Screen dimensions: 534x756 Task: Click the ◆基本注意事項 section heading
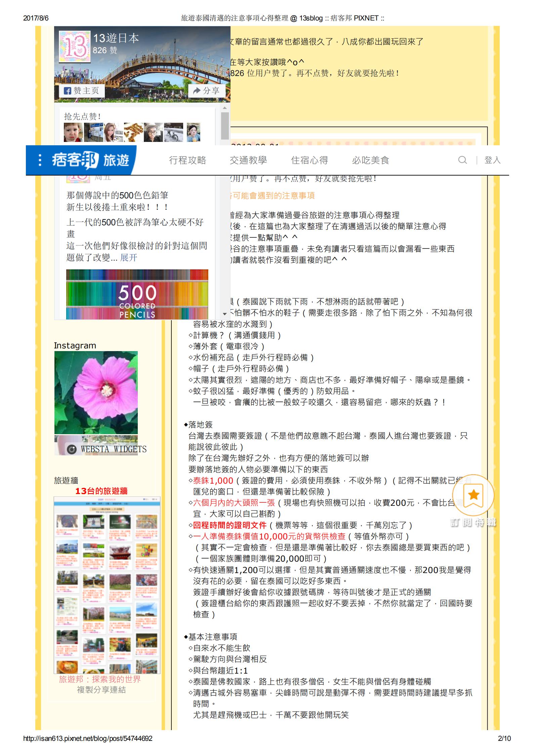tap(211, 637)
